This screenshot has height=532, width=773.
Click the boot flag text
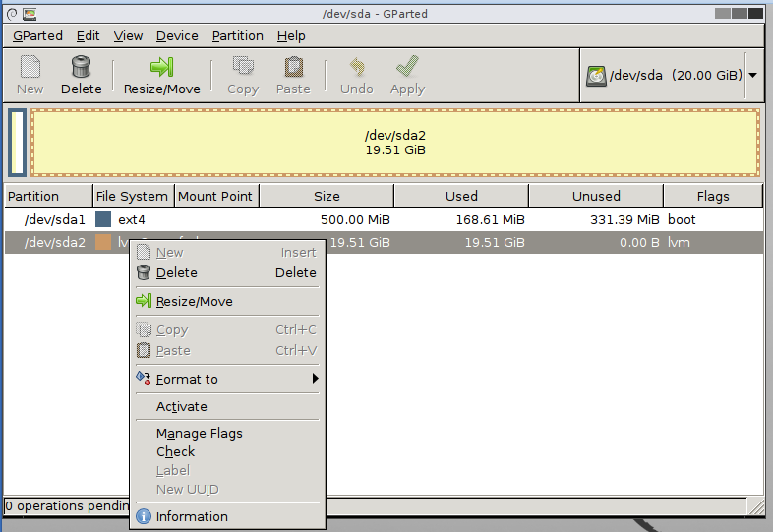coord(682,219)
